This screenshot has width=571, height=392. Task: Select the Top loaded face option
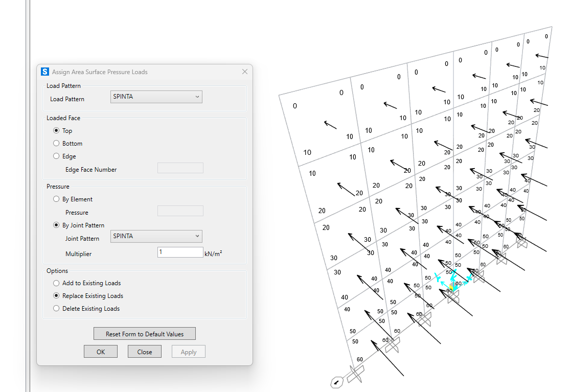click(x=57, y=131)
